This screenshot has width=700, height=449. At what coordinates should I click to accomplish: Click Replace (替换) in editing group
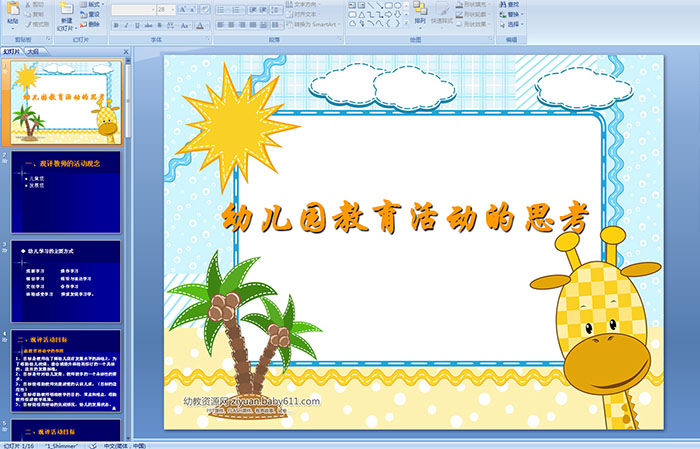point(511,14)
